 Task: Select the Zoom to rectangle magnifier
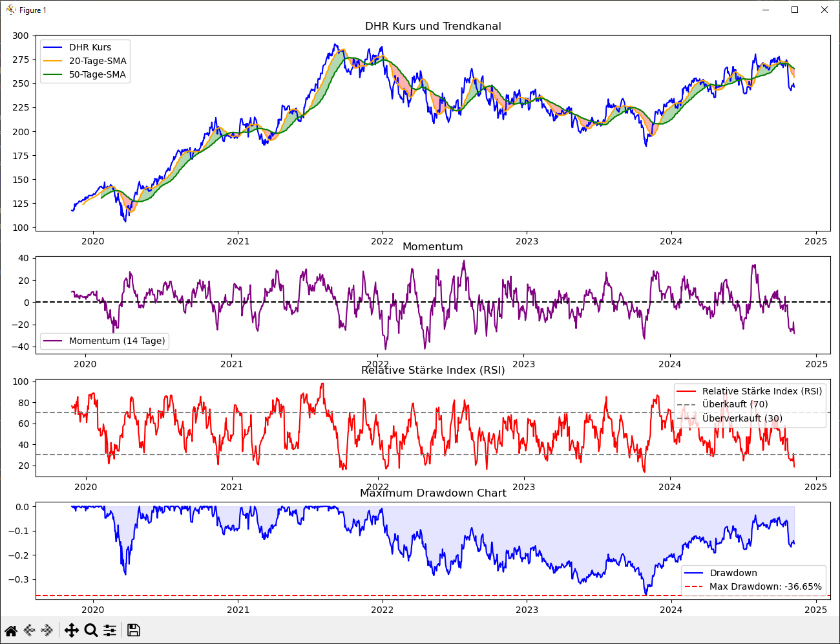click(x=91, y=630)
